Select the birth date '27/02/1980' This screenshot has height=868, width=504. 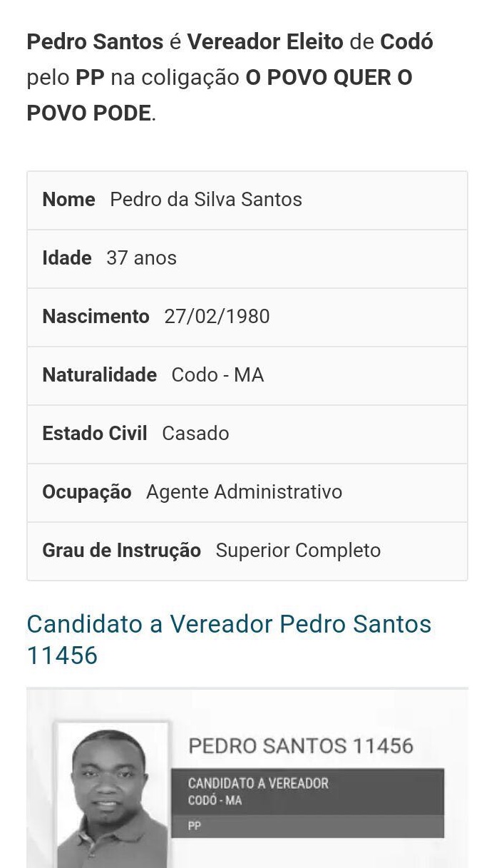tap(217, 317)
